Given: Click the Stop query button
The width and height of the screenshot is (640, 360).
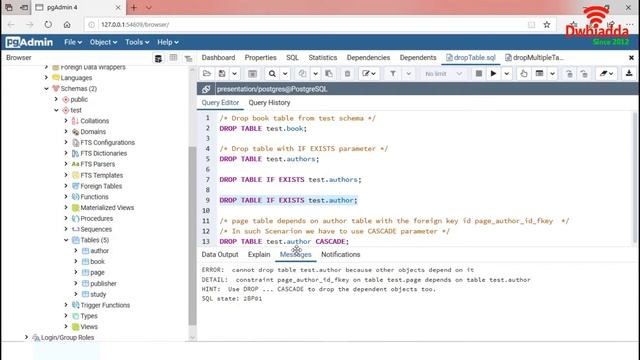Looking at the screenshot, I should (x=479, y=73).
